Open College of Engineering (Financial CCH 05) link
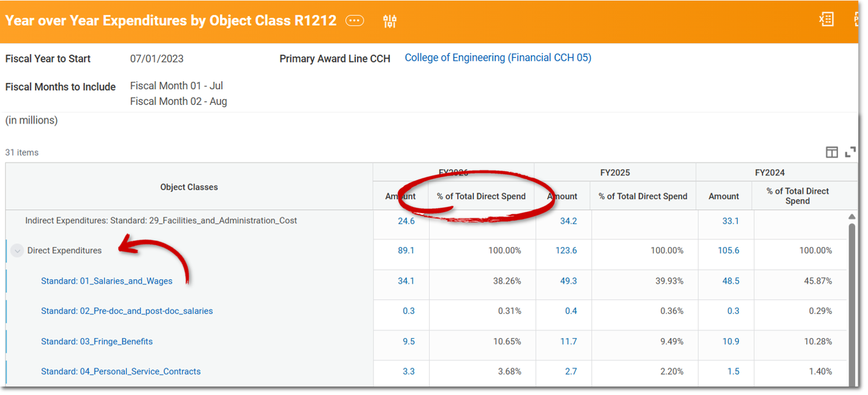The height and width of the screenshot is (395, 868). [x=498, y=58]
